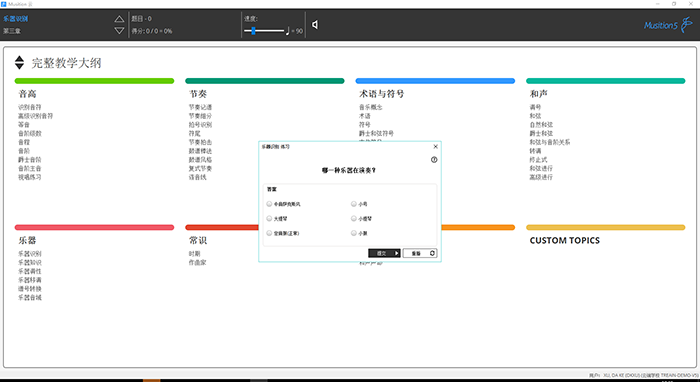This screenshot has width=700, height=382.
Task: Open the 音程 topic
Action: point(24,142)
